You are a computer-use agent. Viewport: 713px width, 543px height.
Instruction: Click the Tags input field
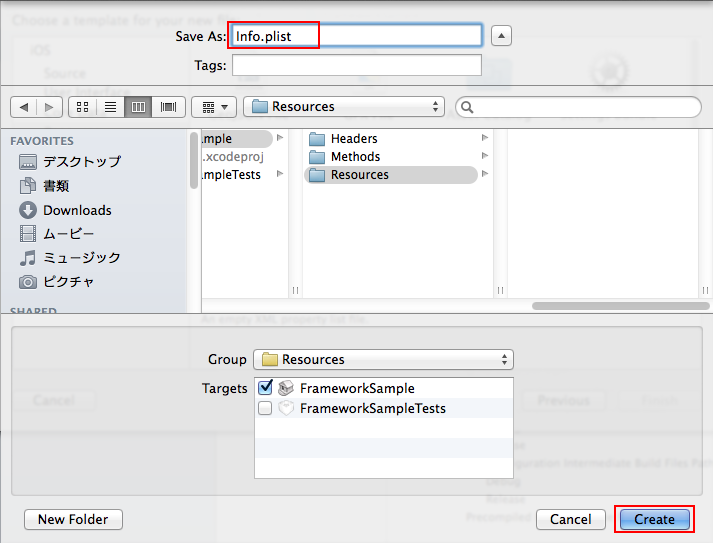(357, 65)
